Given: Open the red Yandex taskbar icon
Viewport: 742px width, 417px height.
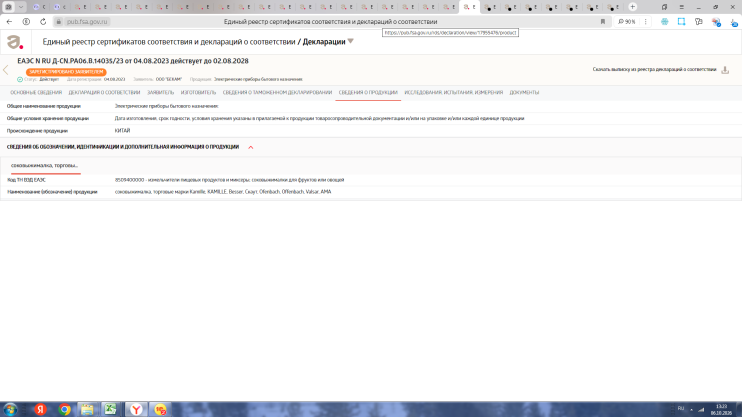Looking at the screenshot, I should click(x=41, y=409).
